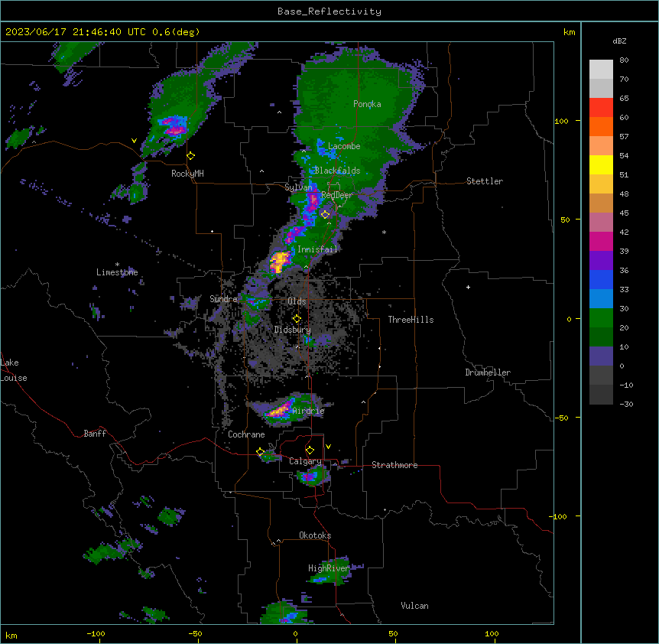
Task: Click the Drumheller city label
Action: pyautogui.click(x=488, y=372)
